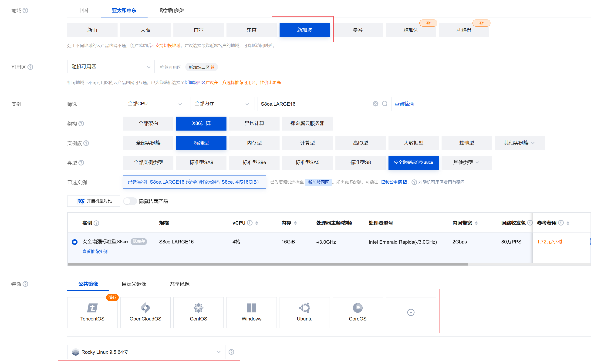Select the CoreOS image

[358, 313]
